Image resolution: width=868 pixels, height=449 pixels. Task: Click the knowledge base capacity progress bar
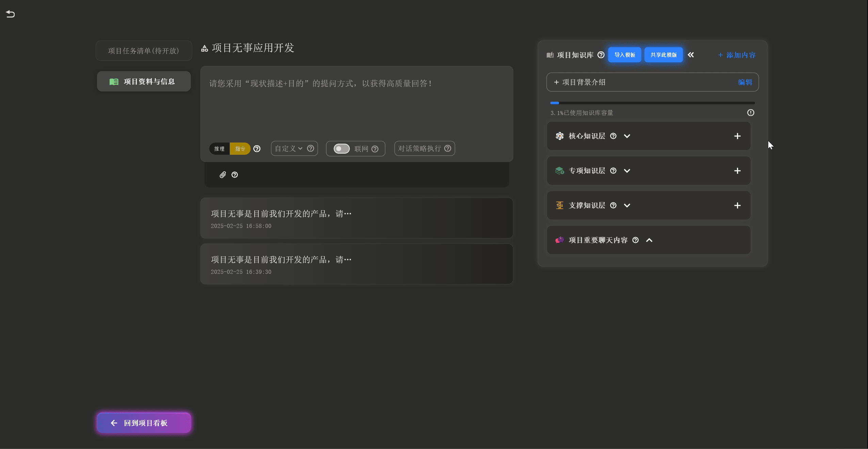[x=652, y=103]
